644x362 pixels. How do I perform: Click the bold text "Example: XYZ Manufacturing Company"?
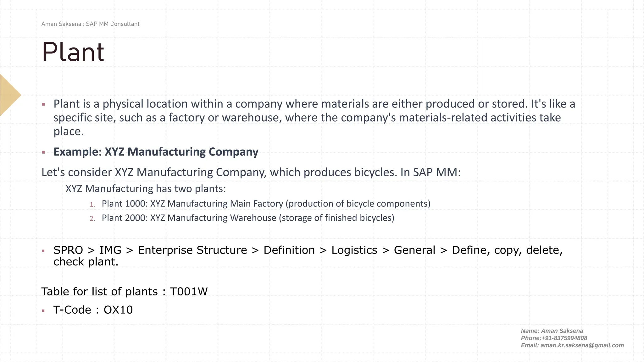156,152
